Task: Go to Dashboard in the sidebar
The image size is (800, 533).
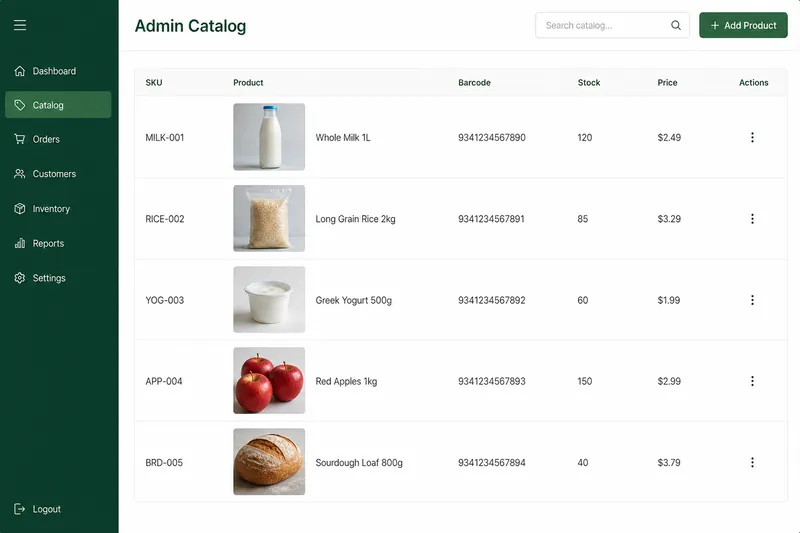Action: point(58,71)
